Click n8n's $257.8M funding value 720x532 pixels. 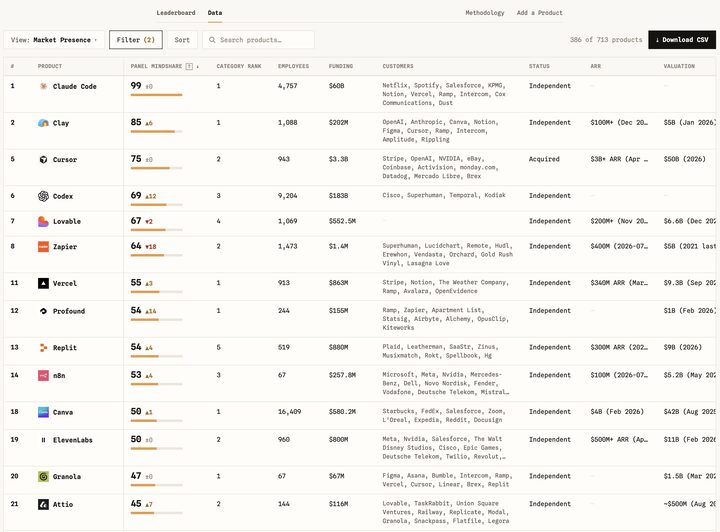(342, 375)
